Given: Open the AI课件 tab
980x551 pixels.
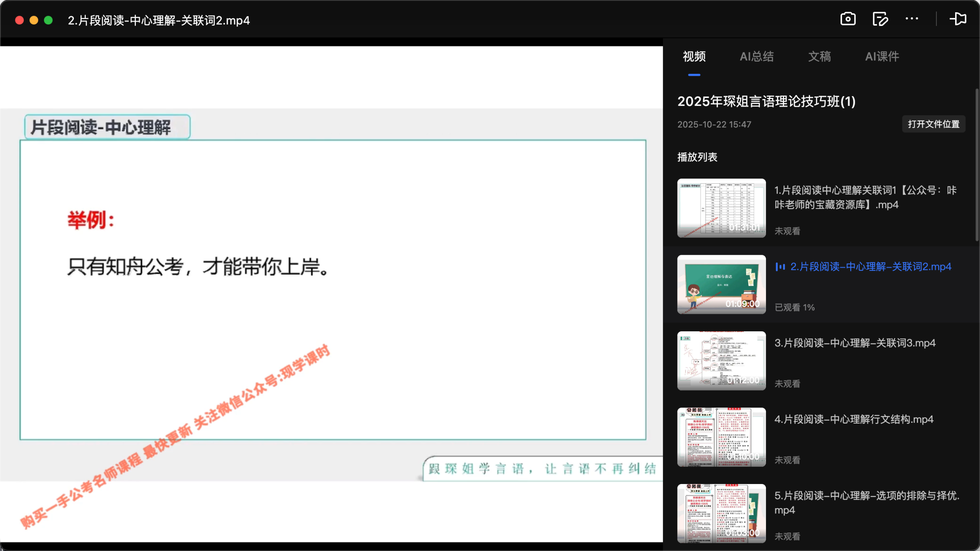Looking at the screenshot, I should (x=882, y=57).
